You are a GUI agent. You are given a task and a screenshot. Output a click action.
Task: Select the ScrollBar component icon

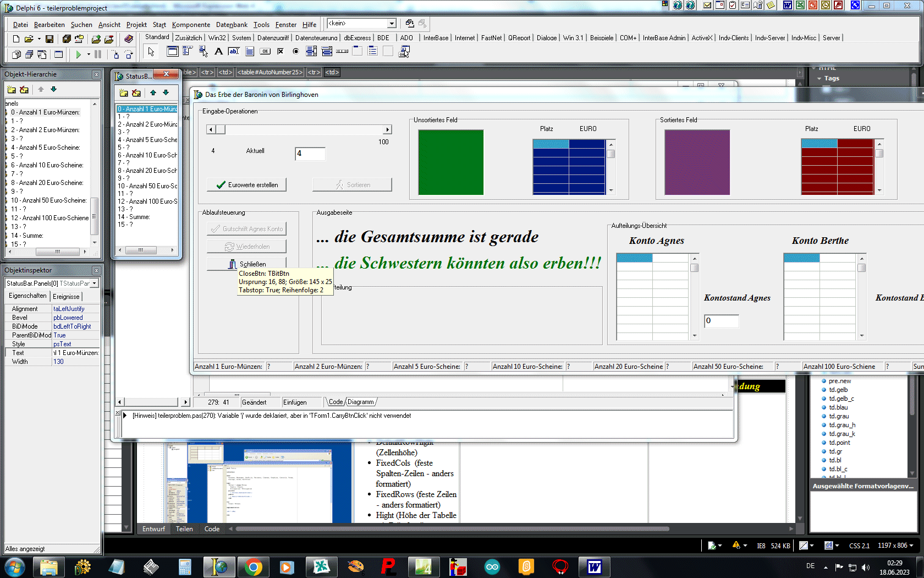342,52
